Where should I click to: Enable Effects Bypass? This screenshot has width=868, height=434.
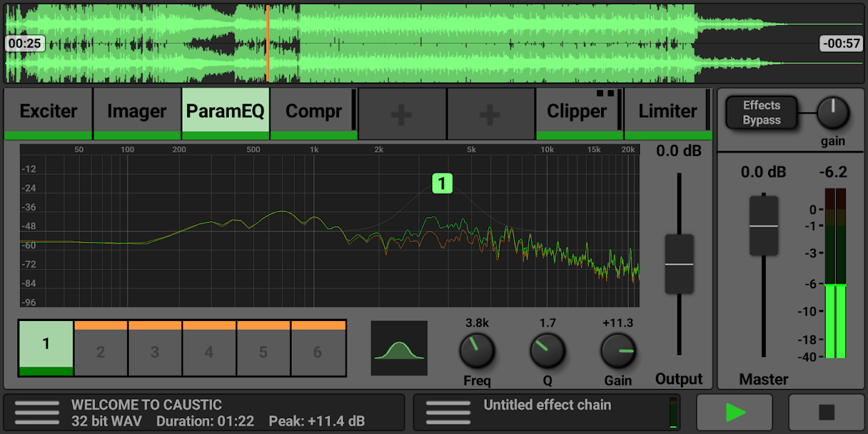click(x=761, y=112)
